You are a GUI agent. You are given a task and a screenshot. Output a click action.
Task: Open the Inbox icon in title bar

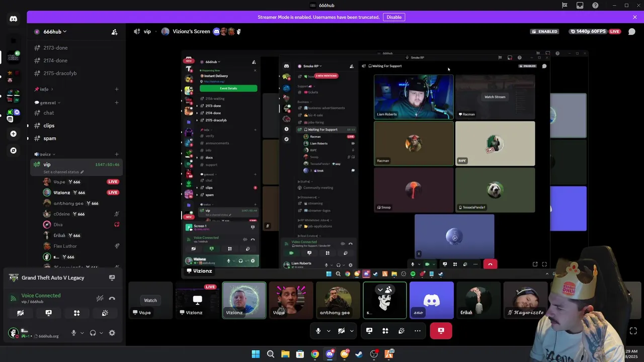click(x=580, y=6)
